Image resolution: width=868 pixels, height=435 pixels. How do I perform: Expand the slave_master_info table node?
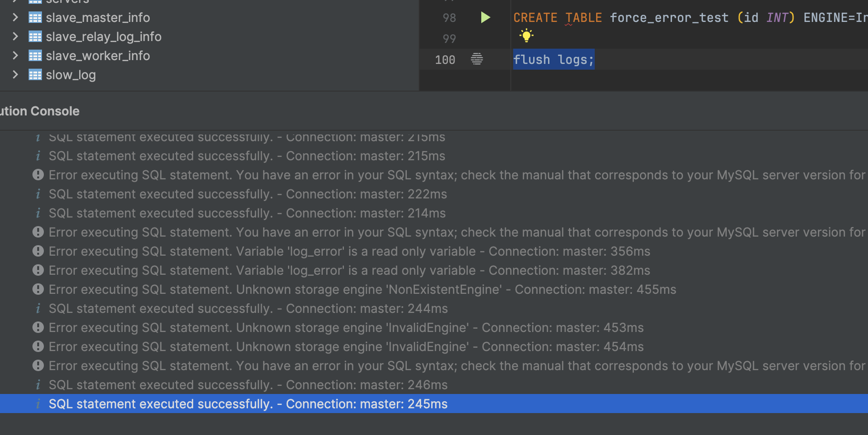coord(15,18)
